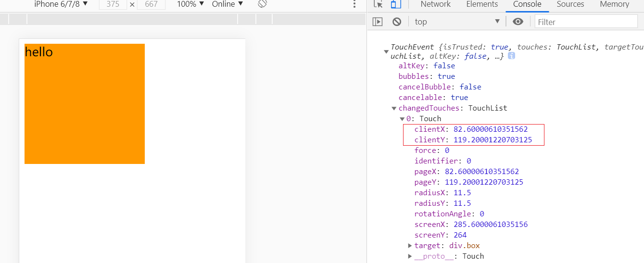Open the device toolbar three-dot menu
Viewport: 644px width, 263px height.
click(354, 4)
